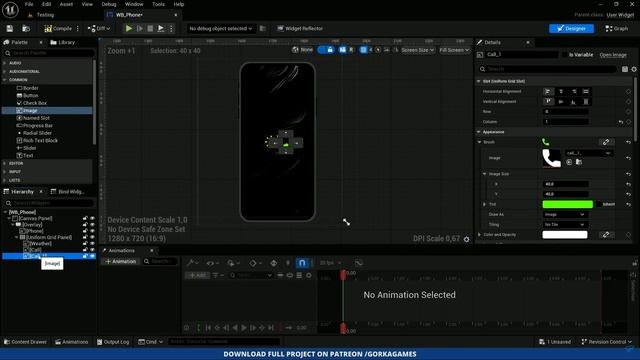
Task: Toggle lock icon for the Overlay widget
Action: point(85,225)
